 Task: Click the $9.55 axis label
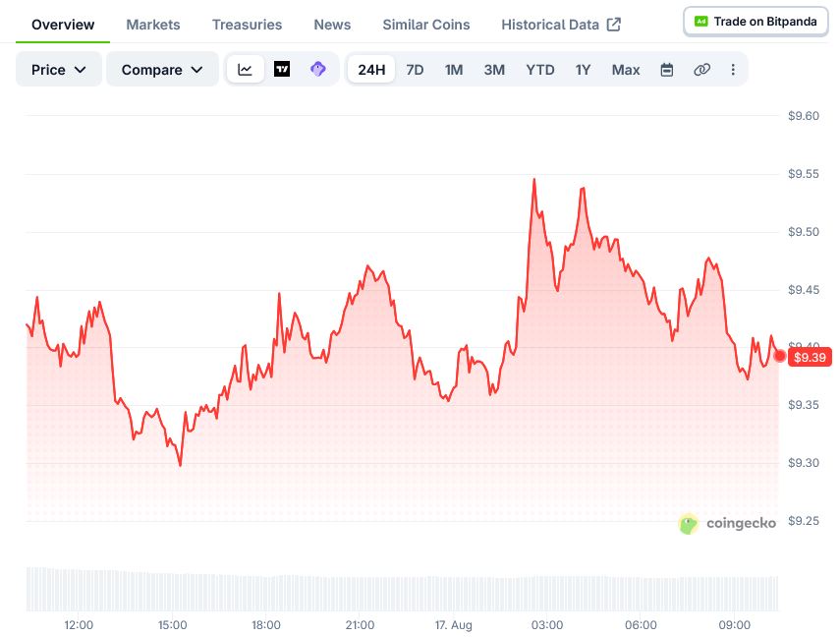[x=803, y=174]
